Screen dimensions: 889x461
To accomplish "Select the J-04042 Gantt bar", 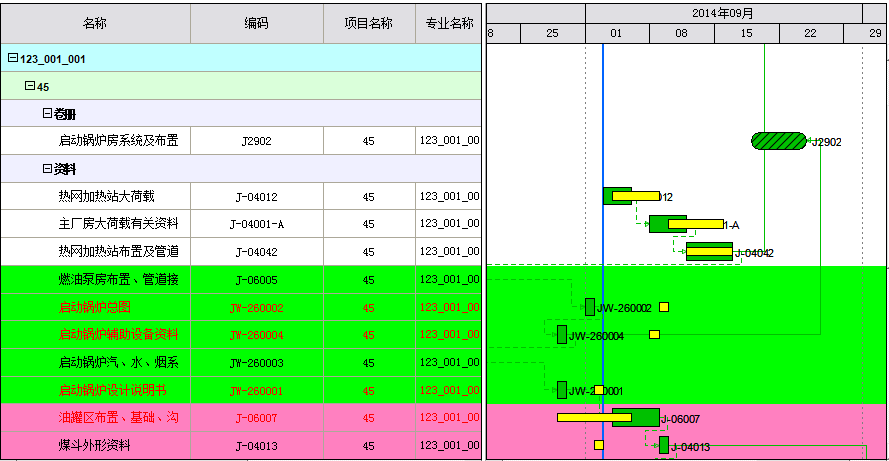I will tap(709, 252).
